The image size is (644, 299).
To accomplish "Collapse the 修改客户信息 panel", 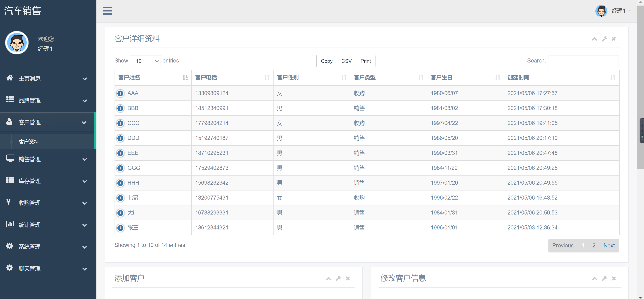I will (595, 279).
